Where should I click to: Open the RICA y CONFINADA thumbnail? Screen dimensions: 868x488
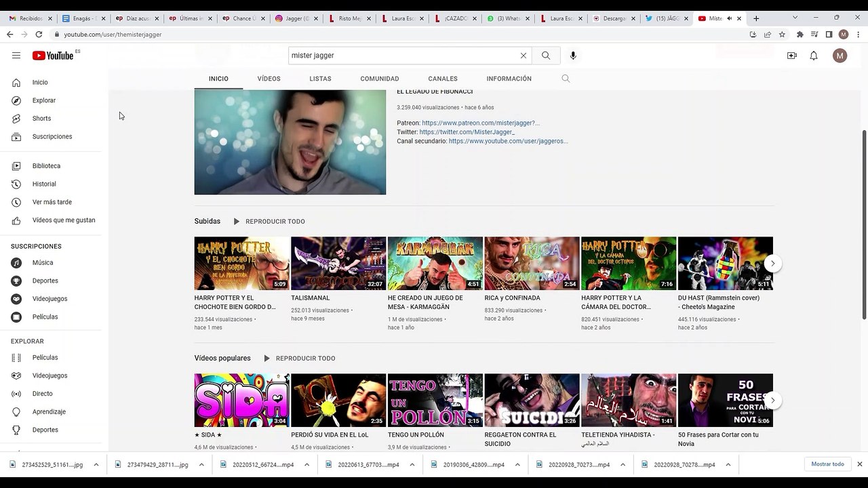pos(532,264)
